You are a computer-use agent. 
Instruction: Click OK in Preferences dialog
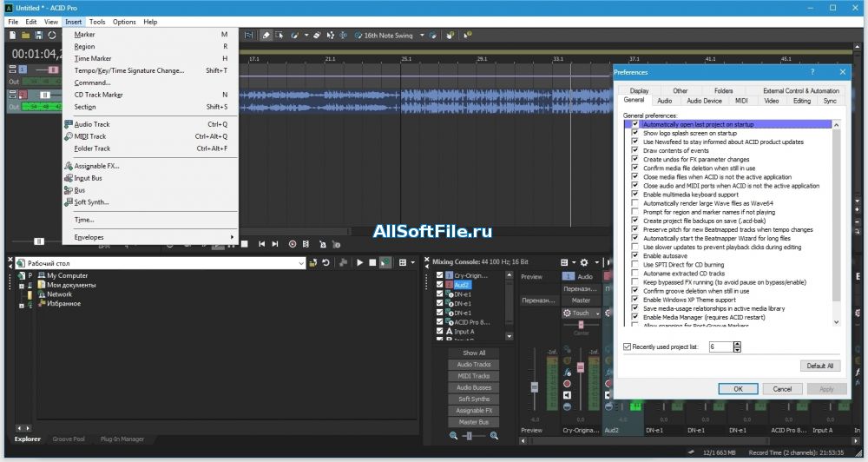pyautogui.click(x=738, y=389)
